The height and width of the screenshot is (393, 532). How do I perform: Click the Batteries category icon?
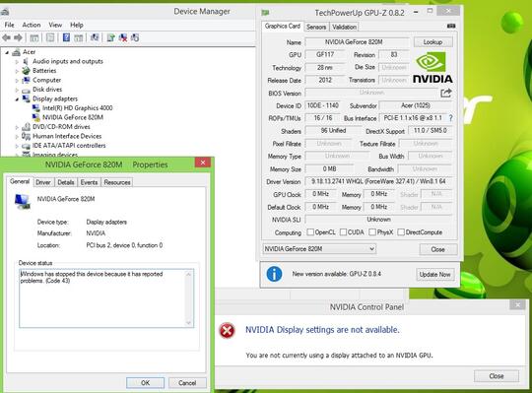(27, 71)
